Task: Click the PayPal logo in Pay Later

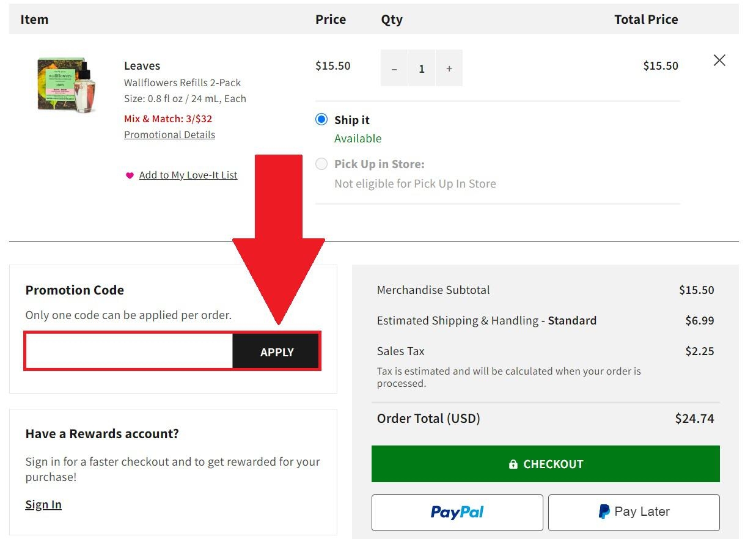Action: (604, 512)
